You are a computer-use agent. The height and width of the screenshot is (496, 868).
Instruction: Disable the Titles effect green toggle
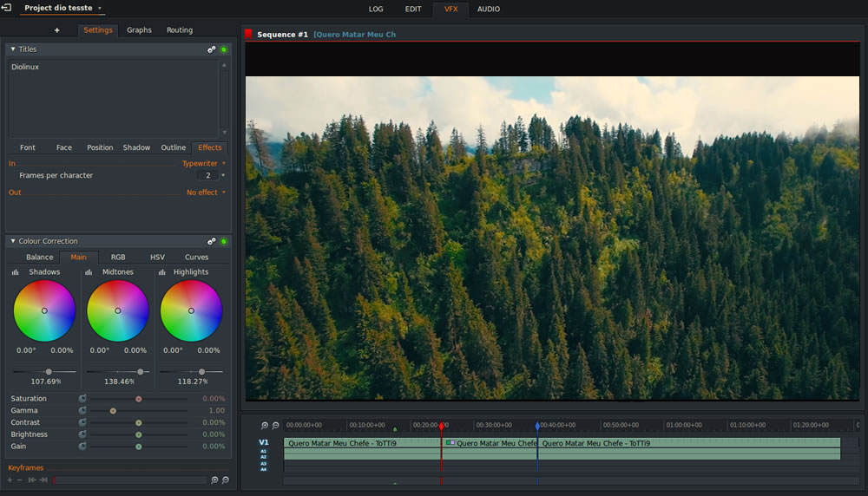(x=224, y=49)
